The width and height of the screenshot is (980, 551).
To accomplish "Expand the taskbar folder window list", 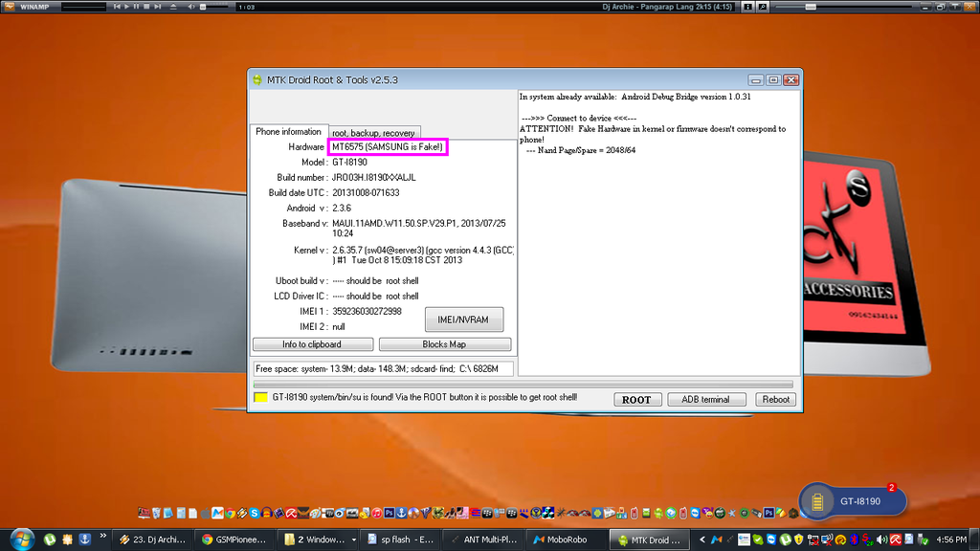I will point(355,540).
